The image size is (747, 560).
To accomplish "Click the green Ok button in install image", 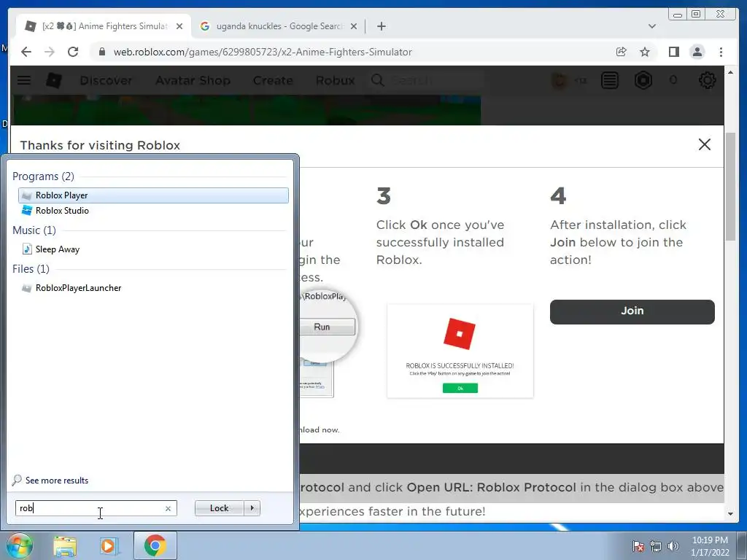I will tap(460, 388).
